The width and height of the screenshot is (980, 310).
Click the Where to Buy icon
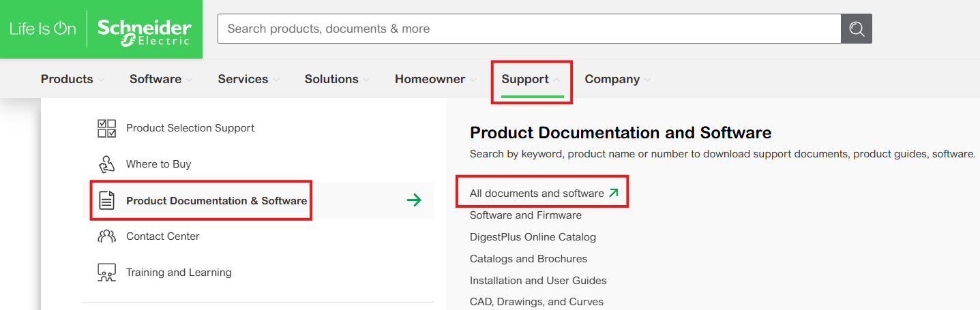click(x=107, y=164)
